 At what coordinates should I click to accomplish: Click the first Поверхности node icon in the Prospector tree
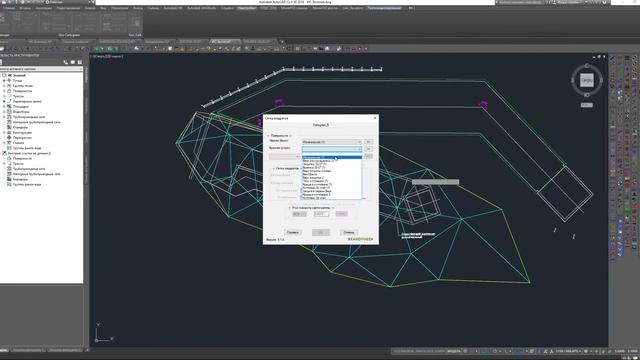tap(9, 91)
